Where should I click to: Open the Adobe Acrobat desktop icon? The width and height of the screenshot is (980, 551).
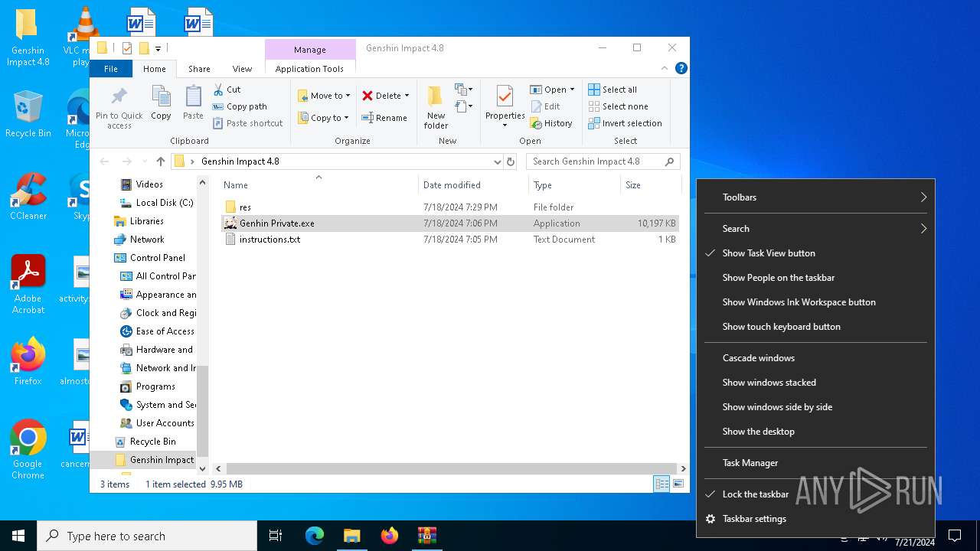pos(28,284)
